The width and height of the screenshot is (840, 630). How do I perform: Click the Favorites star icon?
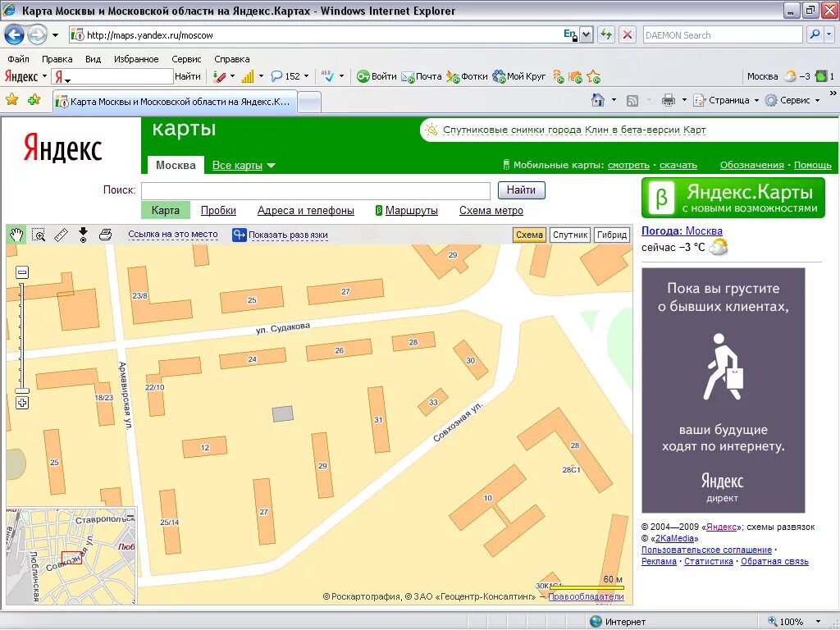pos(11,99)
